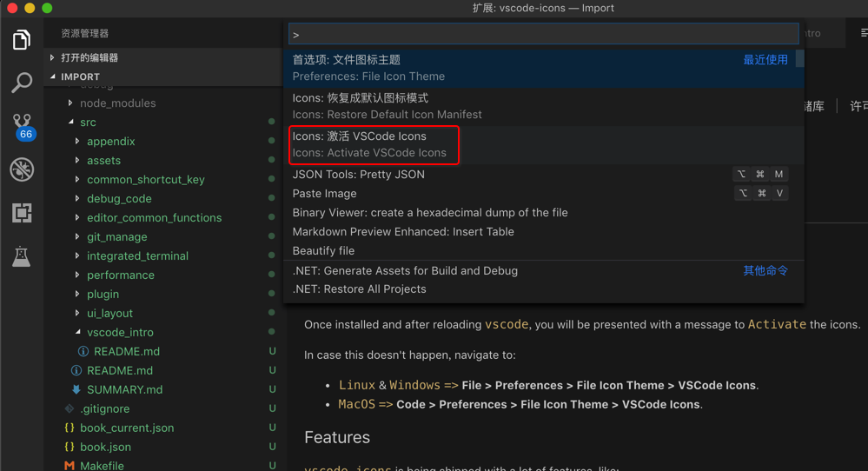868x471 pixels.
Task: Click the Features heading in the readme
Action: pos(337,438)
